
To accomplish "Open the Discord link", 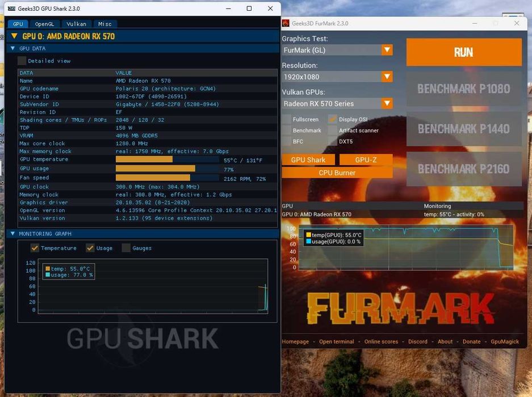I will tap(418, 342).
